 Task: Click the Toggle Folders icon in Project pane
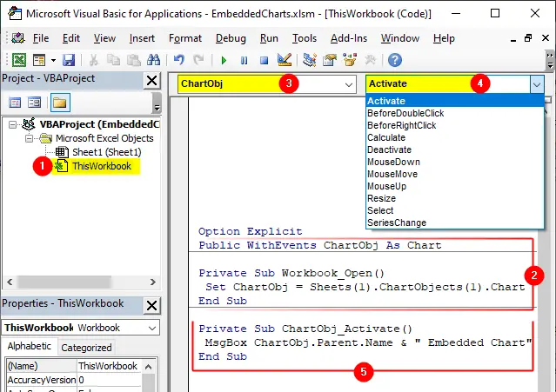pos(60,103)
